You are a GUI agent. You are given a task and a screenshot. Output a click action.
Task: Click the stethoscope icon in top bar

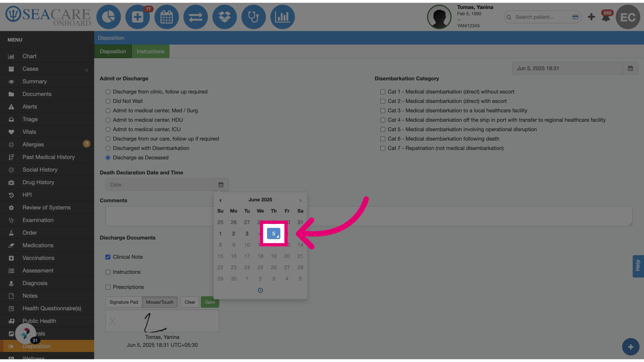click(x=254, y=17)
